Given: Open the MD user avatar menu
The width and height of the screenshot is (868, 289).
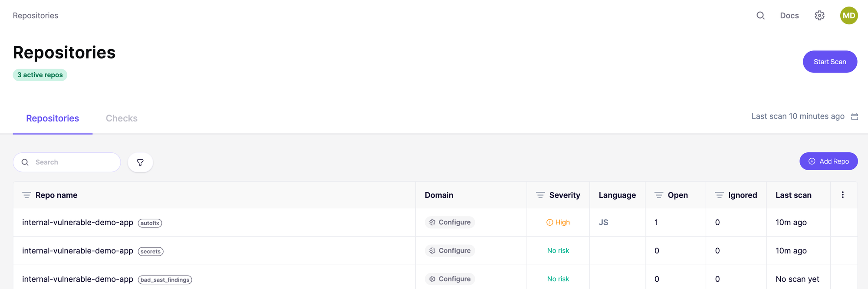Looking at the screenshot, I should tap(849, 16).
